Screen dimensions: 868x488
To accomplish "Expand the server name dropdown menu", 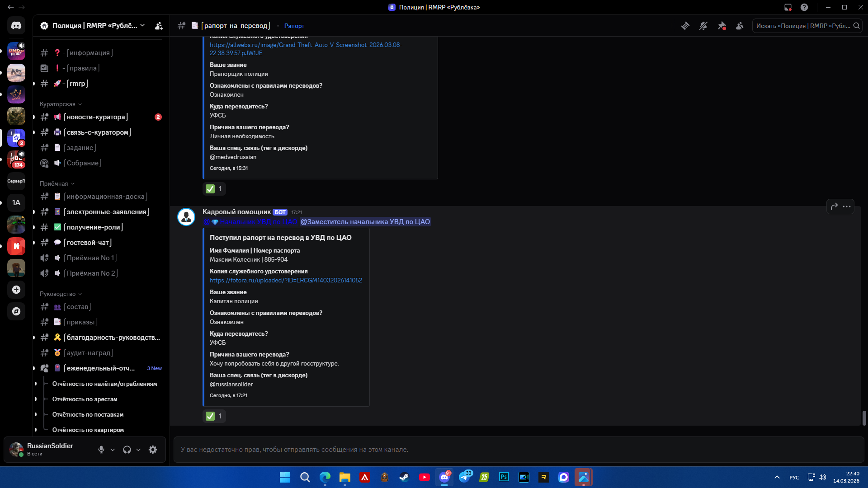I will (x=142, y=25).
